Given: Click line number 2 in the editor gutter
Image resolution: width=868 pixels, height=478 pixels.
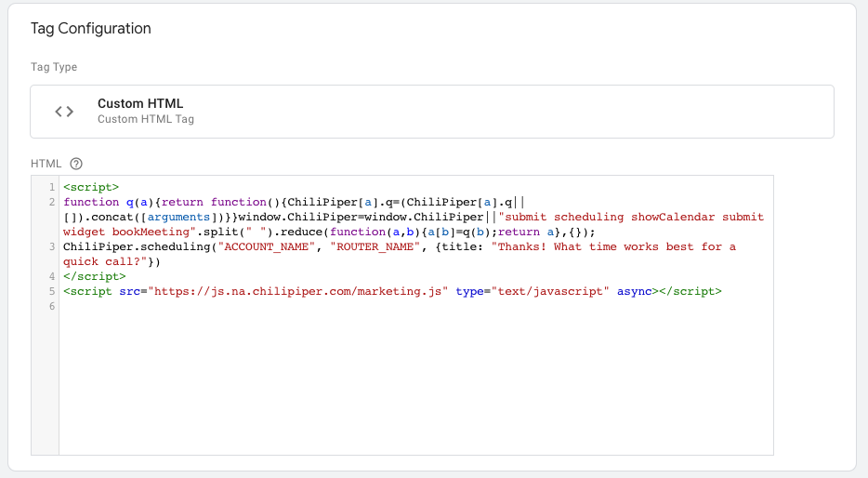Looking at the screenshot, I should point(52,201).
